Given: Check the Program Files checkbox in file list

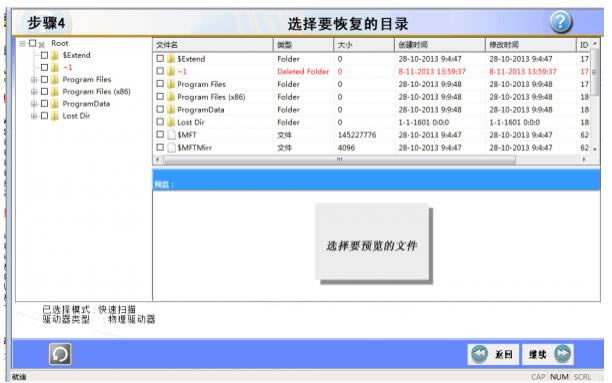Looking at the screenshot, I should (x=160, y=84).
